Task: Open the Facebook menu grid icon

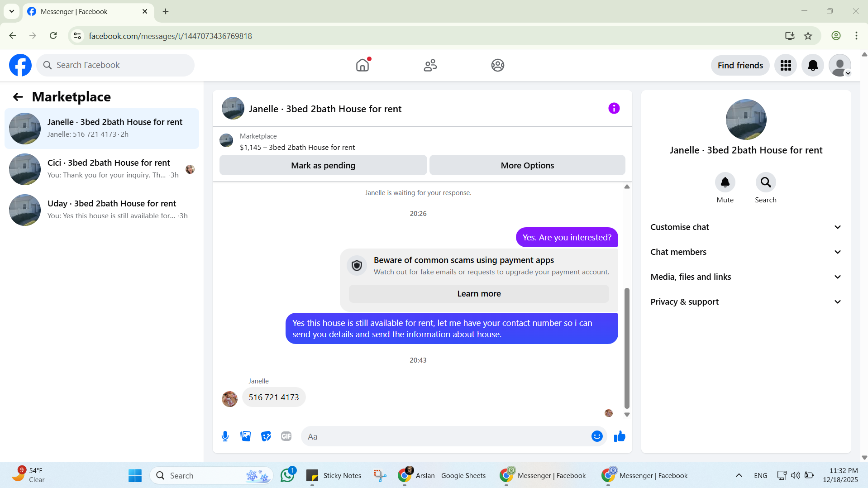Action: pyautogui.click(x=786, y=66)
